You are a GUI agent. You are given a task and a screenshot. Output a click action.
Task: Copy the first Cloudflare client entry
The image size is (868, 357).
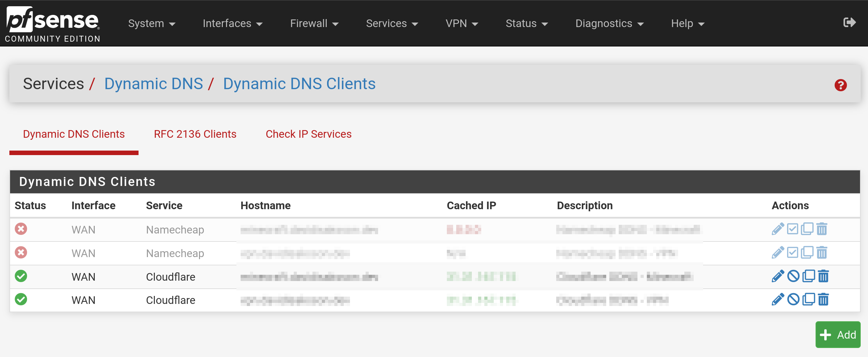point(809,276)
